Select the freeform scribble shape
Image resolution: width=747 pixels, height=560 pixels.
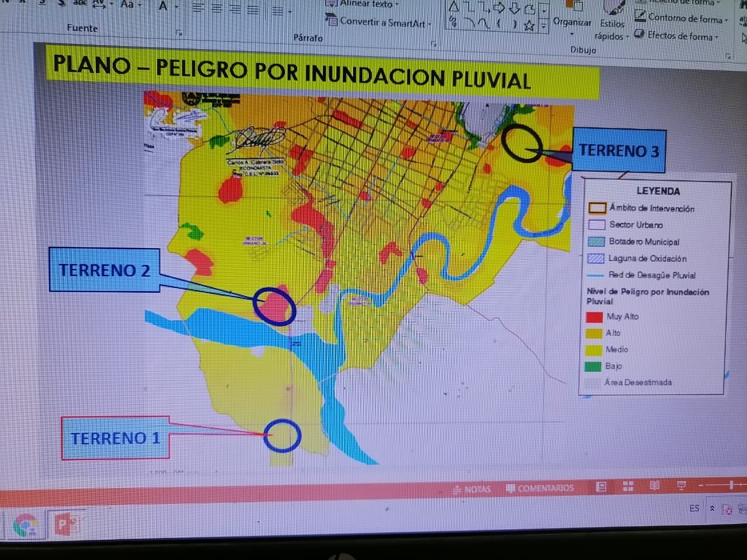[x=453, y=22]
